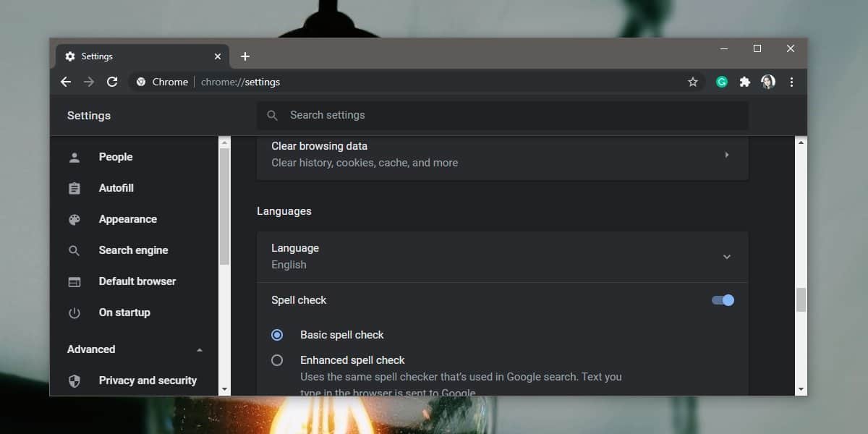Close the Settings tab
This screenshot has height=434, width=868.
218,56
